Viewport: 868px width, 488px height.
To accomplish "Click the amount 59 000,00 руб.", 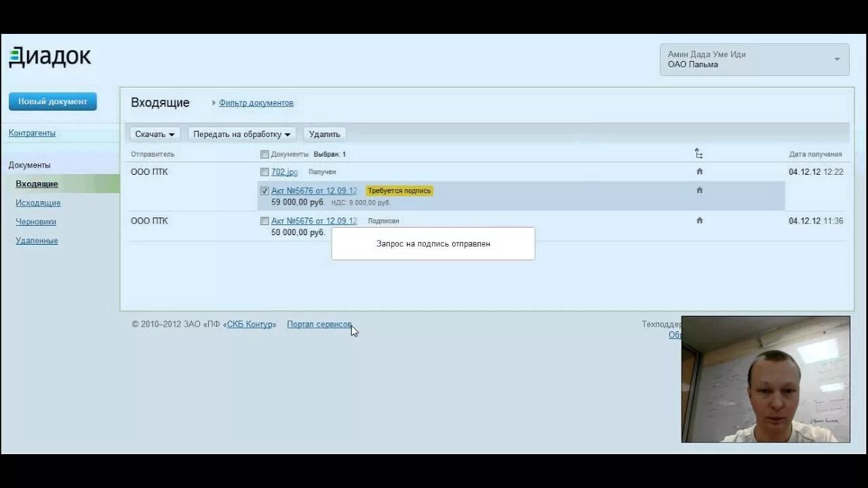I will 298,202.
